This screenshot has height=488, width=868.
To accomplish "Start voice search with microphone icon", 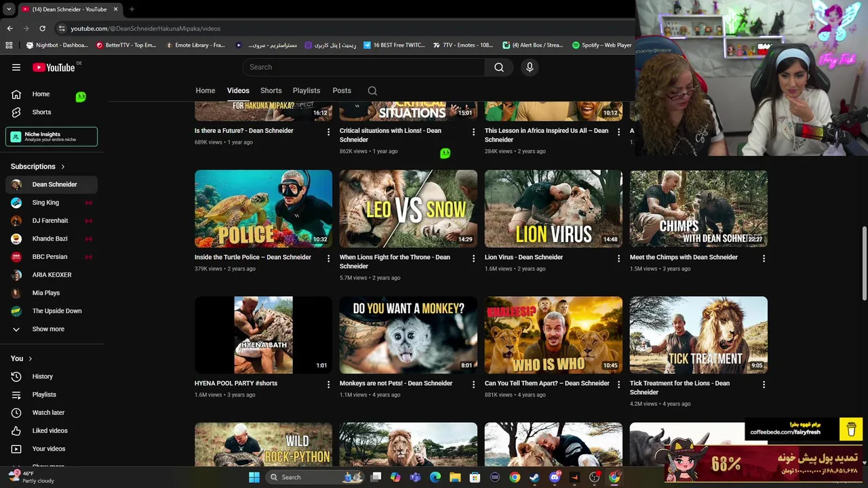I will (530, 67).
